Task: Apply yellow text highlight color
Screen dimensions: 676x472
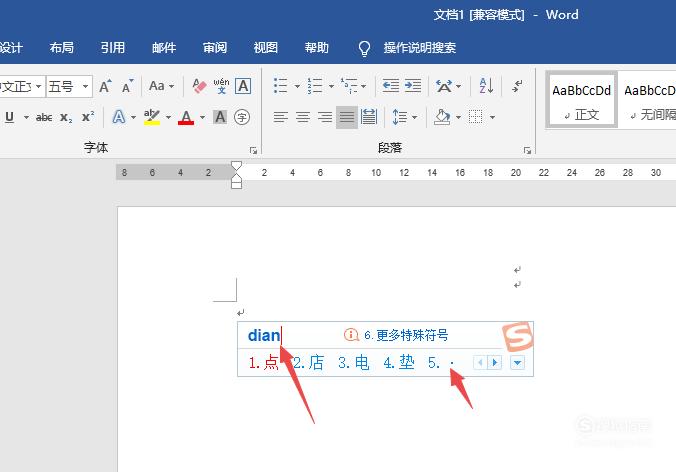Action: [x=152, y=117]
